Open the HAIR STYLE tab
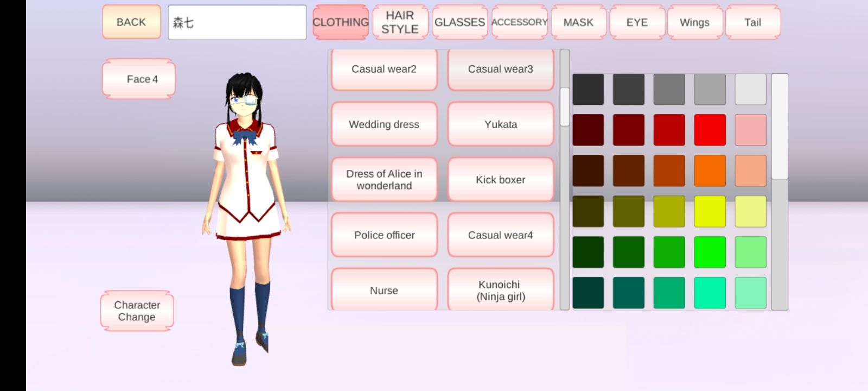868x391 pixels. [x=400, y=22]
